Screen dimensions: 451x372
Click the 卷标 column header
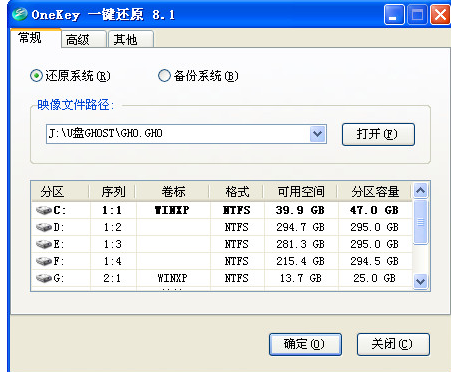point(173,192)
